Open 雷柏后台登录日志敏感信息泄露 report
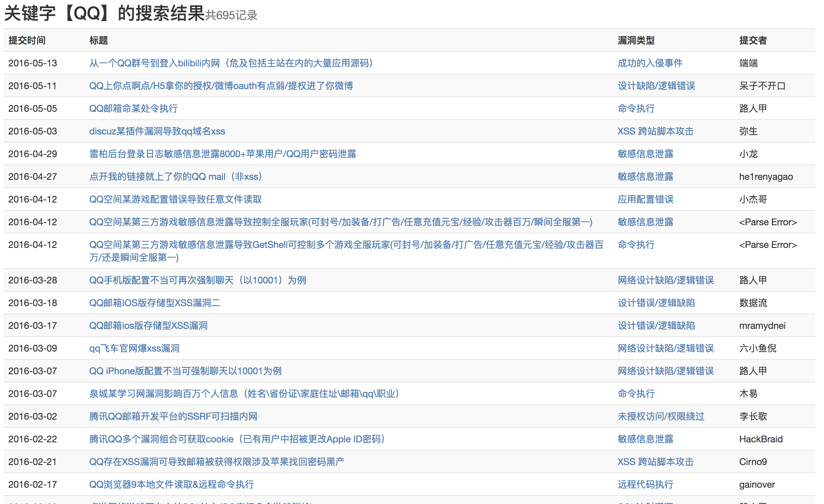824x504 pixels. tap(222, 154)
